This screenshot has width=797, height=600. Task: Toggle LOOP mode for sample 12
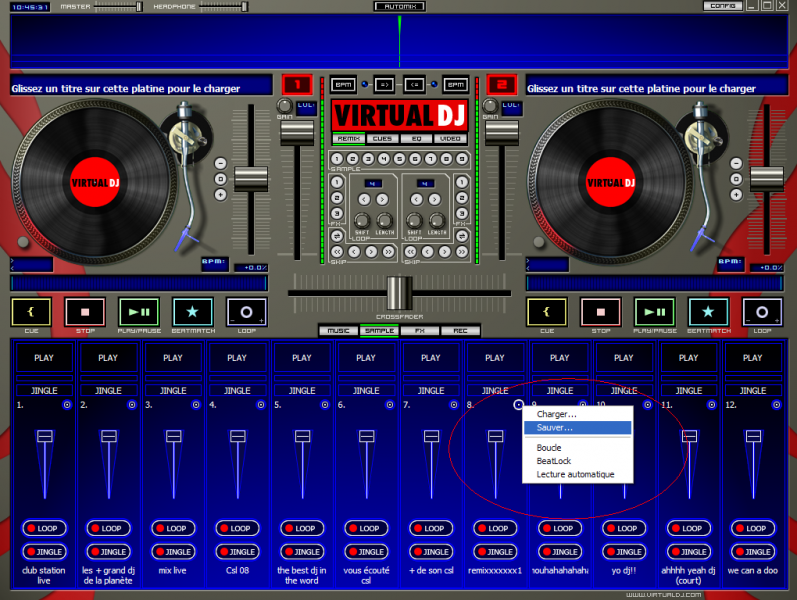click(x=752, y=528)
